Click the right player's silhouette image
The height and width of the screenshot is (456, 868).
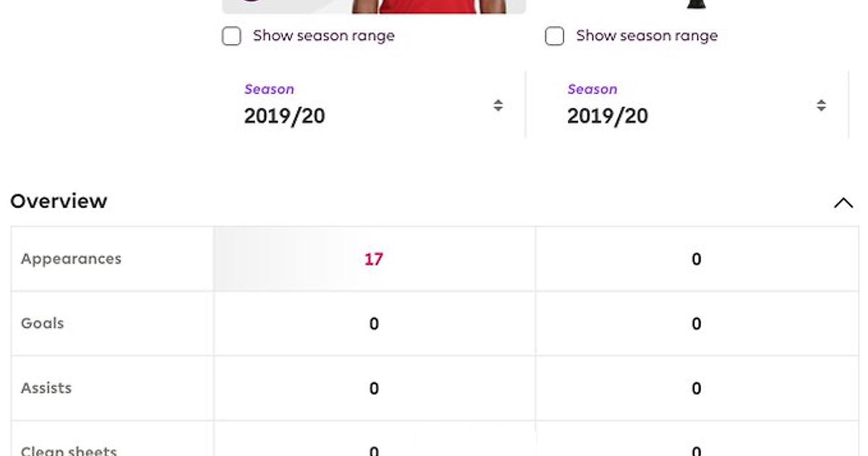pos(696,4)
